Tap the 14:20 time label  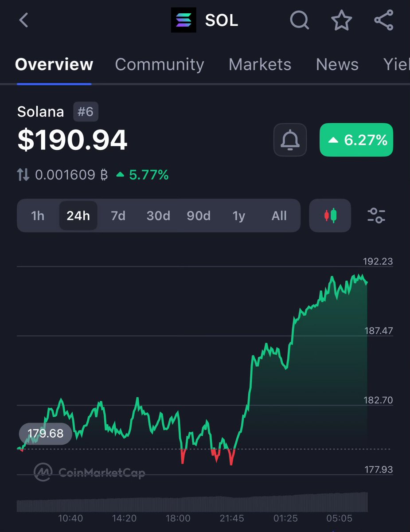click(124, 518)
